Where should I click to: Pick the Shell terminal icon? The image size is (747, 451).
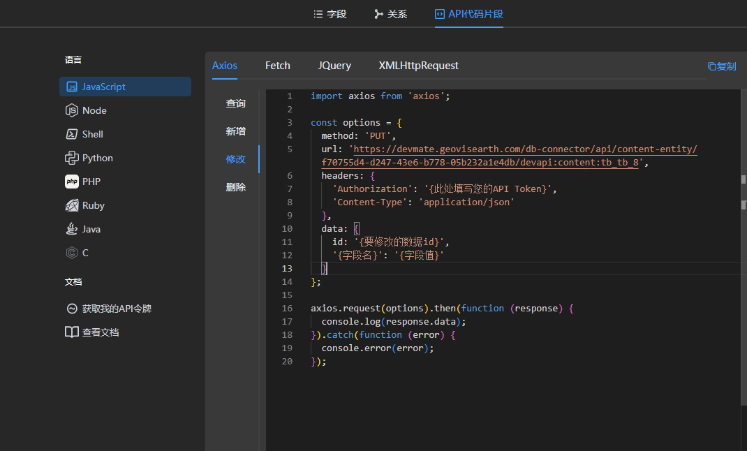point(71,134)
